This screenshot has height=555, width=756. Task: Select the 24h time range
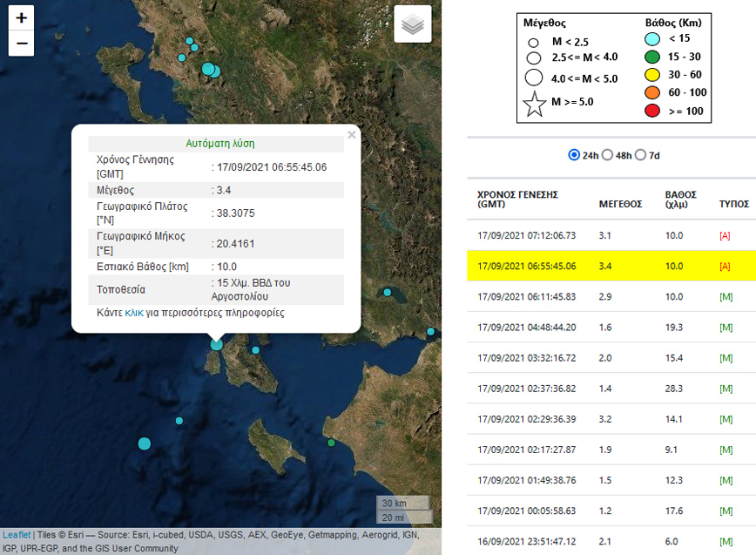point(574,155)
